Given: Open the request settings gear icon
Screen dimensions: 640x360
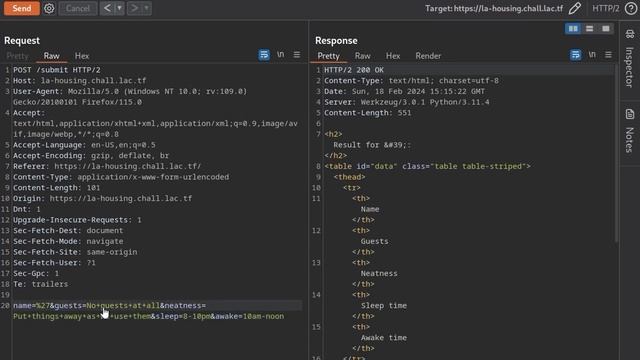Looking at the screenshot, I should [x=49, y=8].
